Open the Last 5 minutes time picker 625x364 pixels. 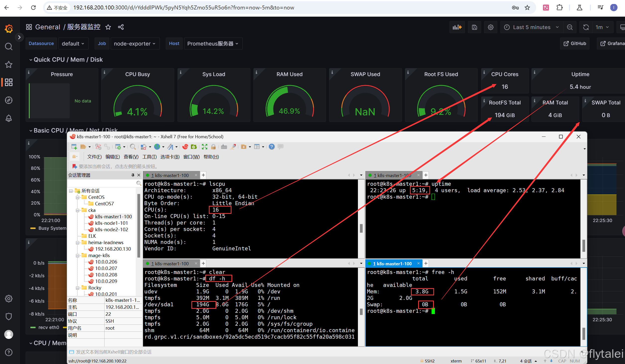(532, 27)
